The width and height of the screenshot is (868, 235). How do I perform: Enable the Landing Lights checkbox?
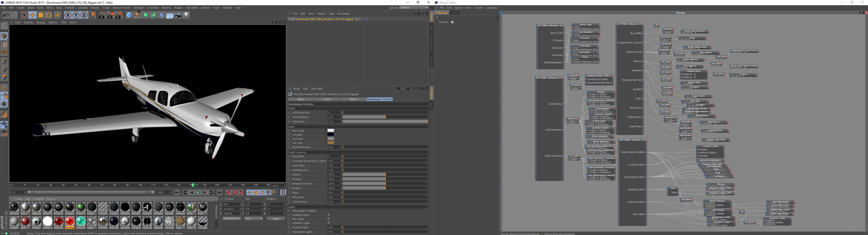329,215
